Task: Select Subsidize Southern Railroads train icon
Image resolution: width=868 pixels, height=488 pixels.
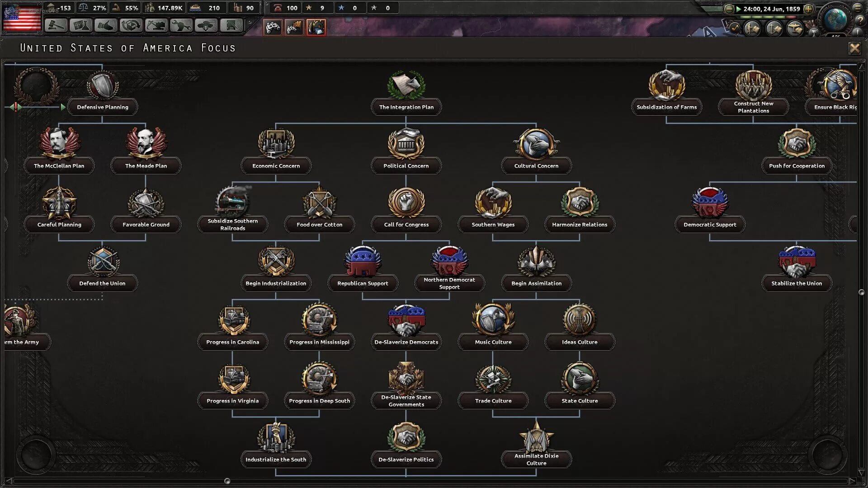Action: [233, 202]
